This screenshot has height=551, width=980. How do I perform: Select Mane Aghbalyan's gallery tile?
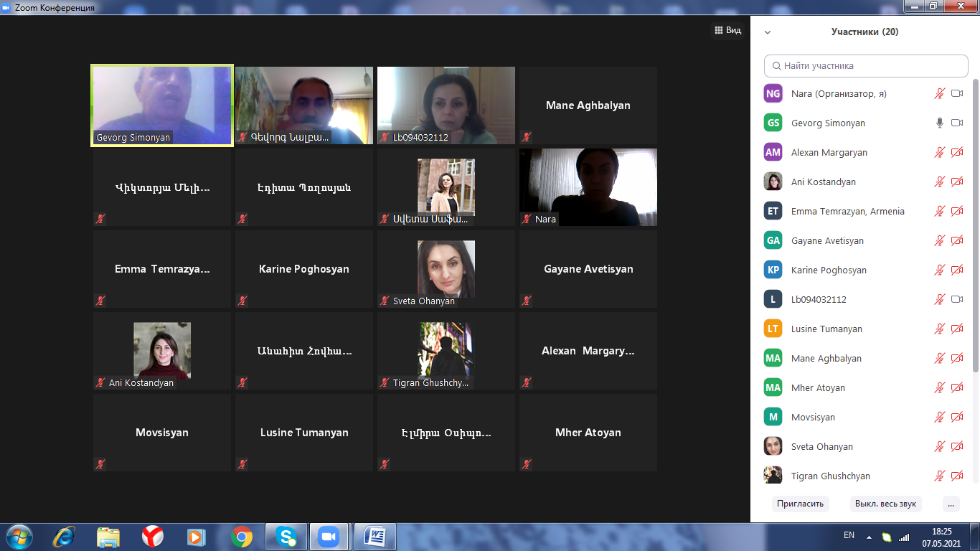[x=588, y=105]
